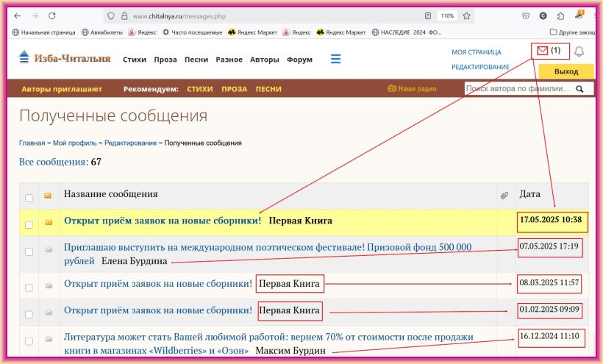Click recommended СТИХИ link
The image size is (603, 364).
coord(200,89)
